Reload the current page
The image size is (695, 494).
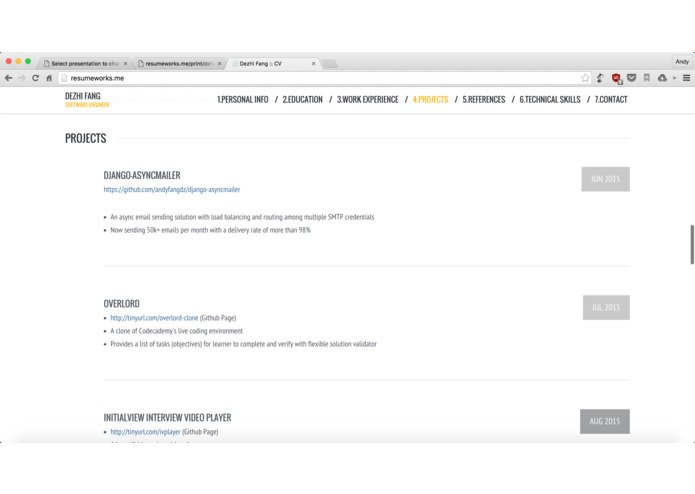tap(35, 78)
